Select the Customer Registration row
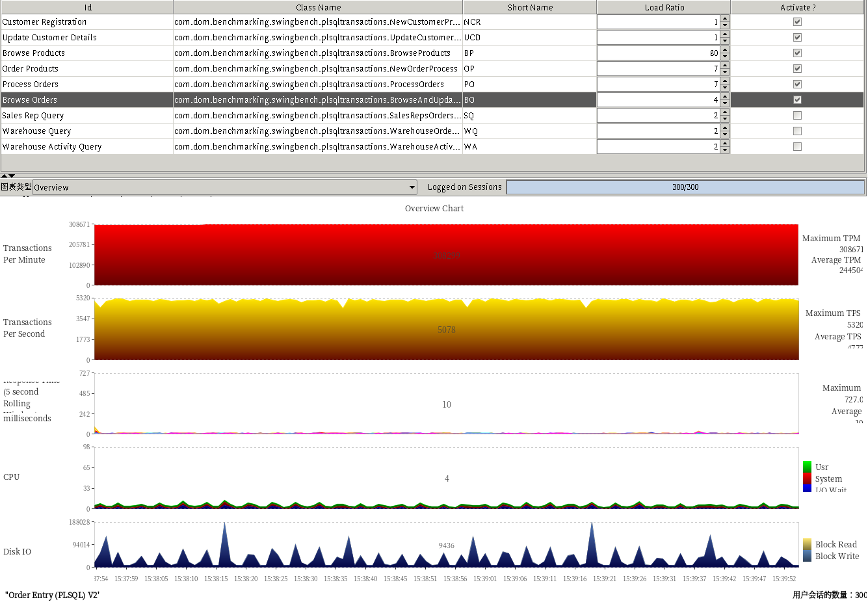Screen dimensions: 868x602 [432, 21]
